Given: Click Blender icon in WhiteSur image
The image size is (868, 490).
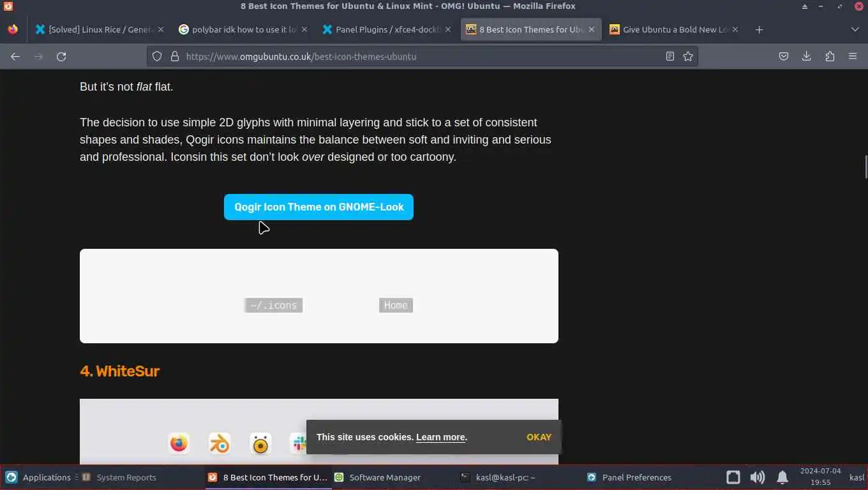Looking at the screenshot, I should click(x=220, y=443).
